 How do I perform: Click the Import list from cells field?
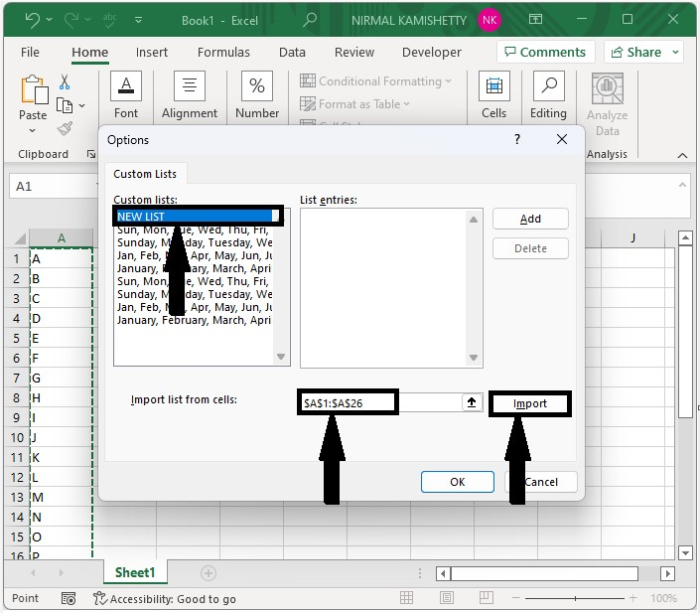point(380,403)
